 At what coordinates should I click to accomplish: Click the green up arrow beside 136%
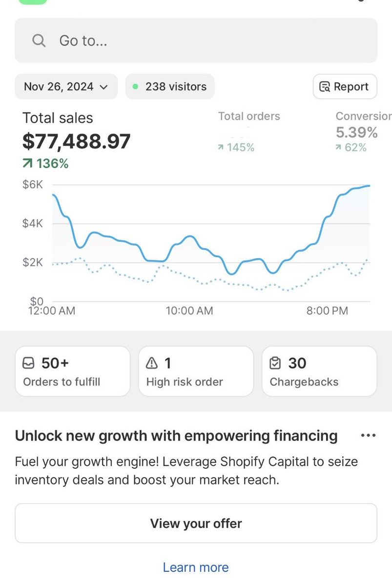28,164
